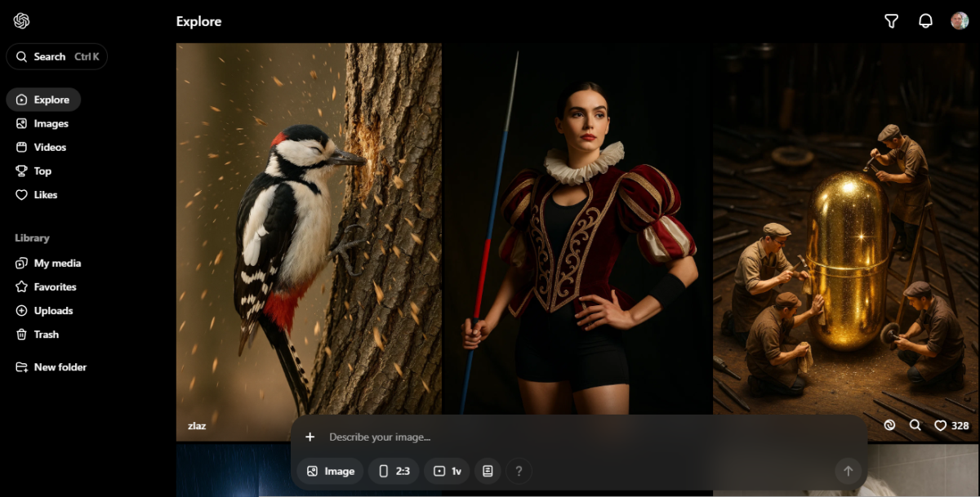Open the notifications bell
Screen dimensions: 980x497
pos(925,21)
